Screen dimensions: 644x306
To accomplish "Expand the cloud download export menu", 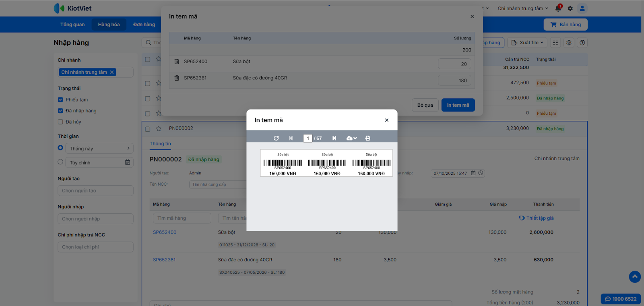I will 351,138.
